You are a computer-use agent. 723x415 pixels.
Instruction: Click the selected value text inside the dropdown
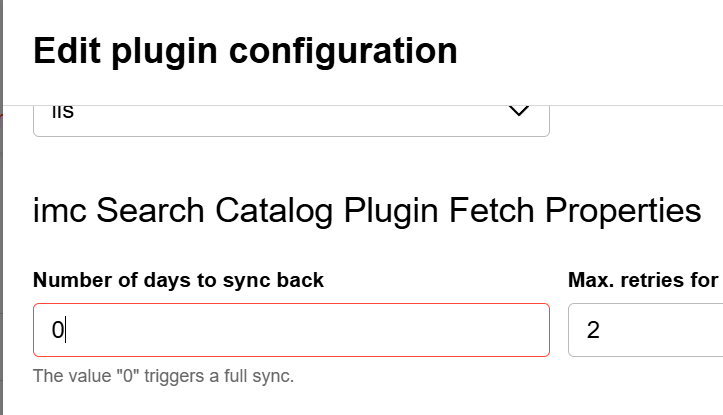[63, 113]
